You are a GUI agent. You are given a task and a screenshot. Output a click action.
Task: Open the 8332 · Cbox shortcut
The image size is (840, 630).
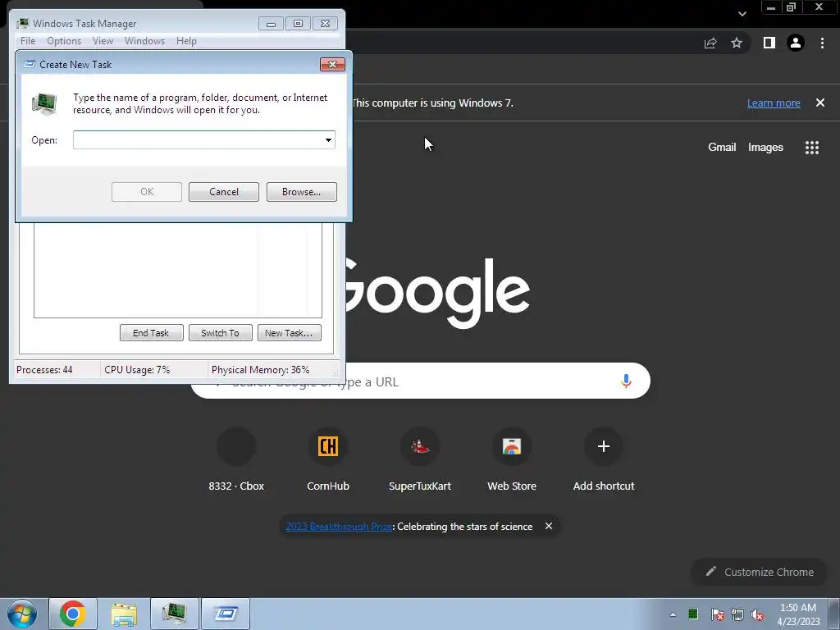[x=236, y=459]
